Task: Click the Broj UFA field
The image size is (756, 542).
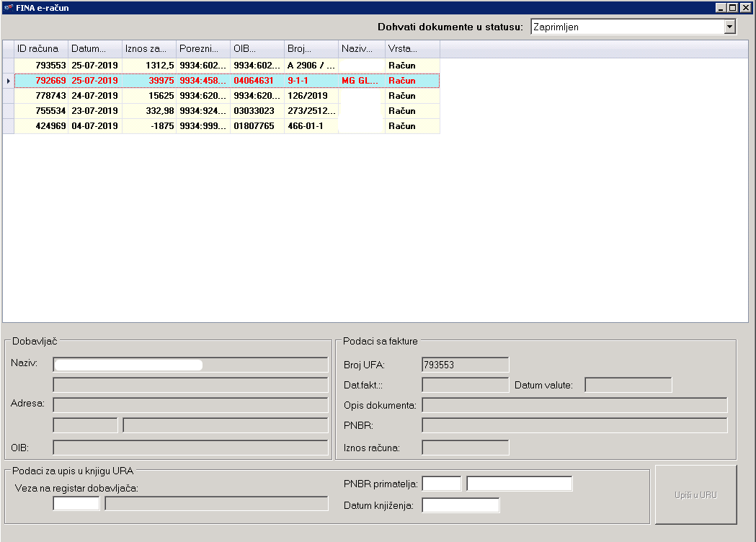Action: click(x=465, y=365)
